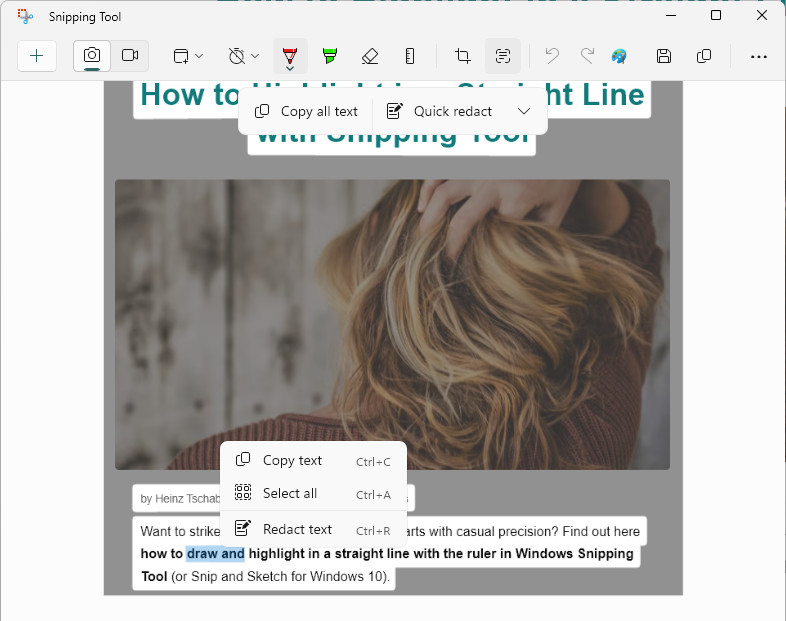The height and width of the screenshot is (621, 786).
Task: Click the 'by Heinz Tschab' byline text
Action: pyautogui.click(x=180, y=499)
